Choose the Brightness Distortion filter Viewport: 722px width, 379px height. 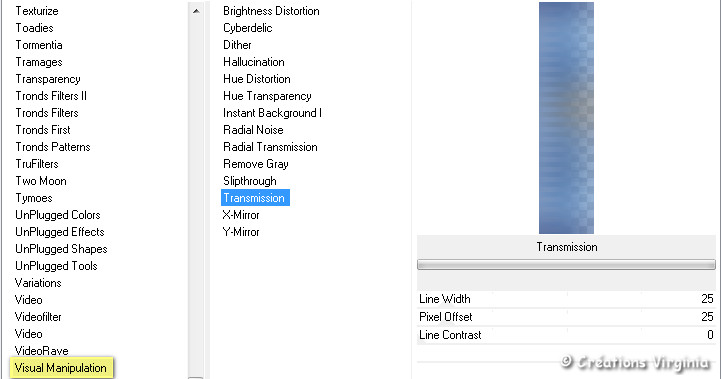[x=271, y=11]
